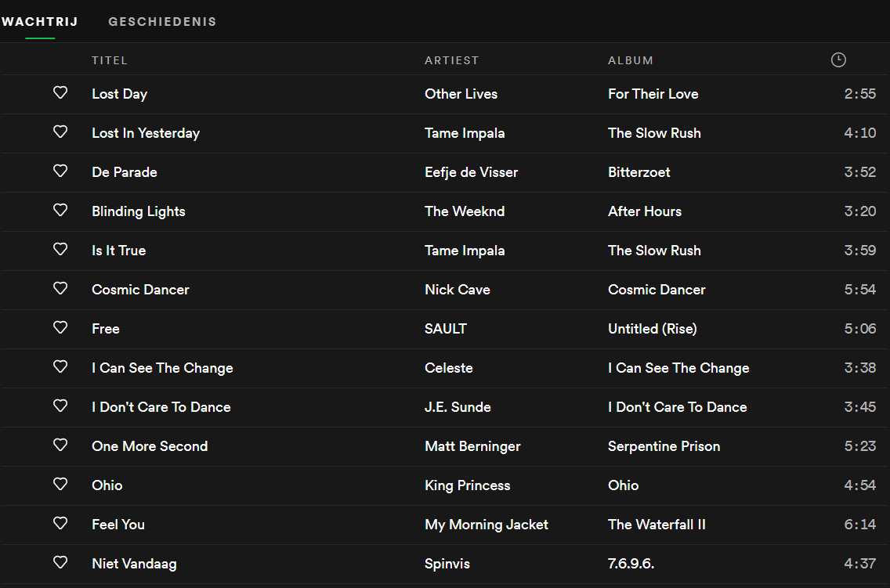Open artist Tame Impala in Lost In Yesterday row
The width and height of the screenshot is (890, 588).
(x=465, y=133)
